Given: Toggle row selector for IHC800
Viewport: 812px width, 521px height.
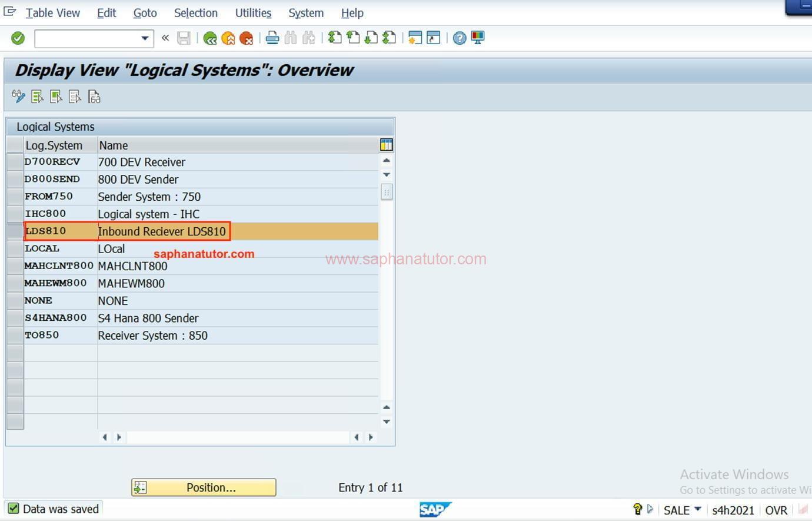Looking at the screenshot, I should [x=15, y=214].
